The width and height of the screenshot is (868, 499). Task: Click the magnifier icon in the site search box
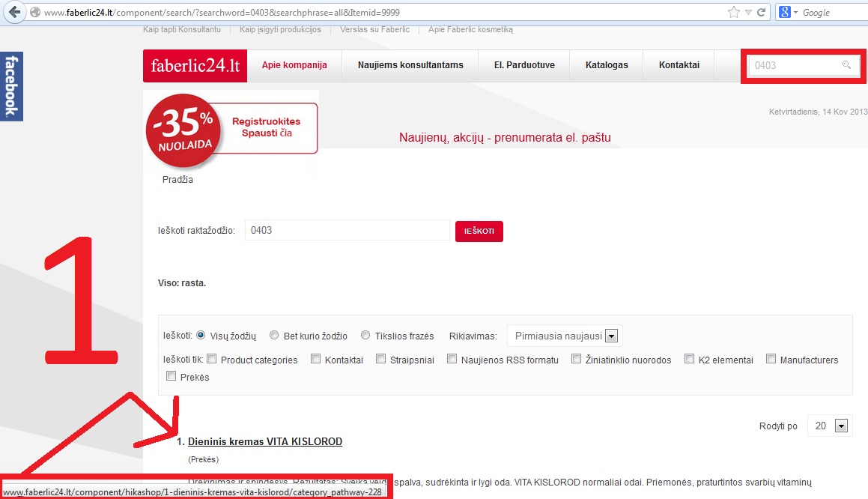coord(846,64)
